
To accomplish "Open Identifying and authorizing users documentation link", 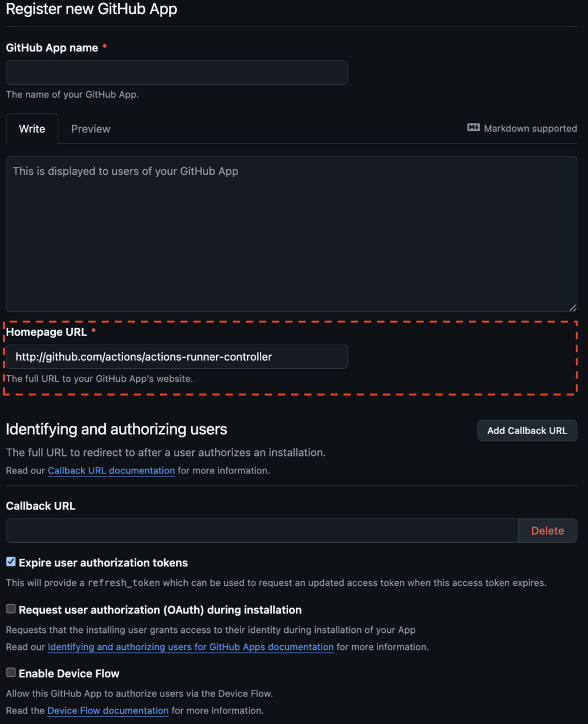I will tap(191, 647).
